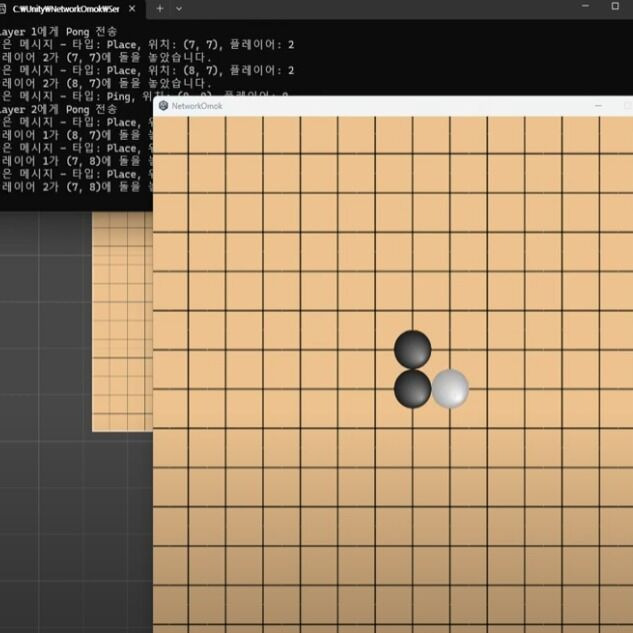This screenshot has height=633, width=633.
Task: Click the white stone on the board
Action: (x=451, y=389)
